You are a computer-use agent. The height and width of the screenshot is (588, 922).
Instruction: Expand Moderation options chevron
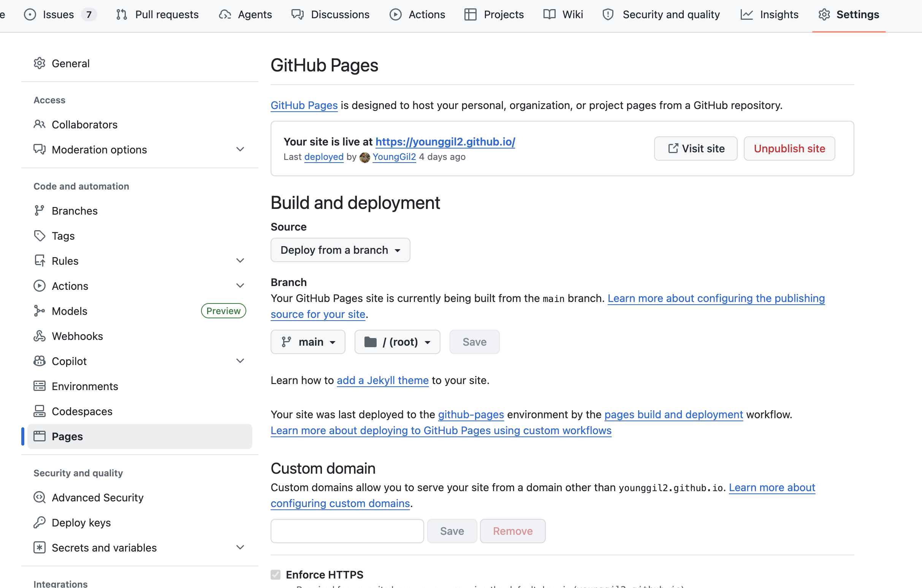point(240,149)
